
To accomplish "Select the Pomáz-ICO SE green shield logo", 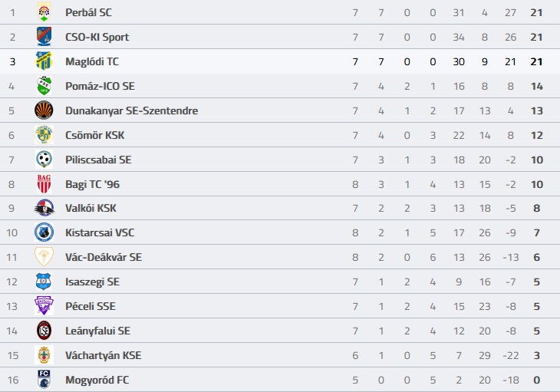I will point(44,86).
